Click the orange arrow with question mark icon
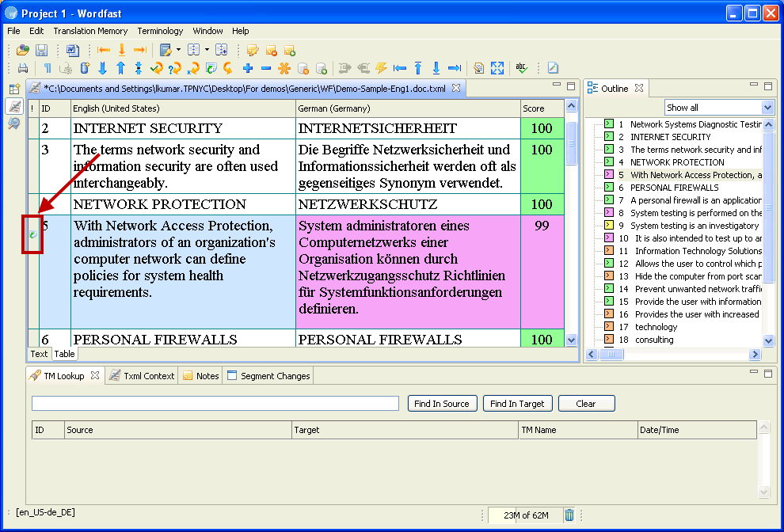The height and width of the screenshot is (532, 784). [174, 68]
